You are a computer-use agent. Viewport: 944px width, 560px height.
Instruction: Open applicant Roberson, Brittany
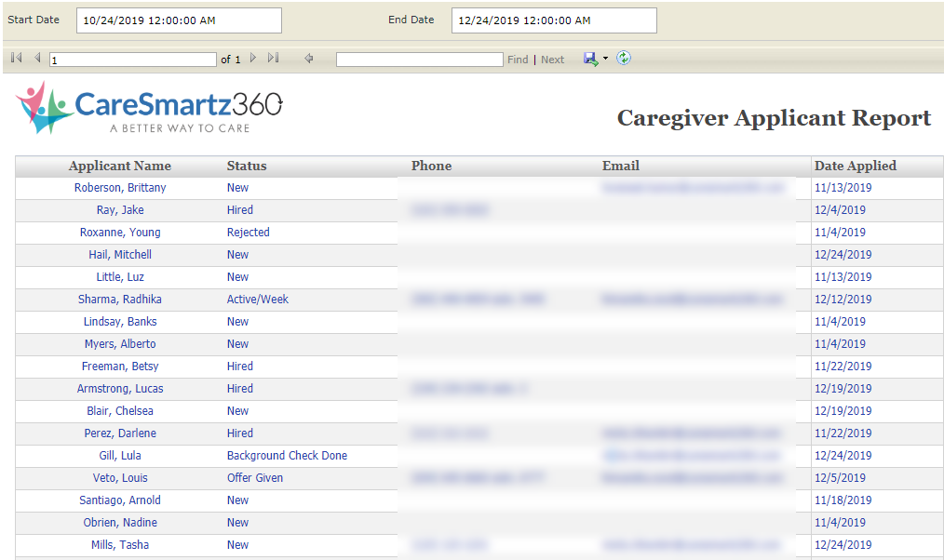click(x=120, y=188)
